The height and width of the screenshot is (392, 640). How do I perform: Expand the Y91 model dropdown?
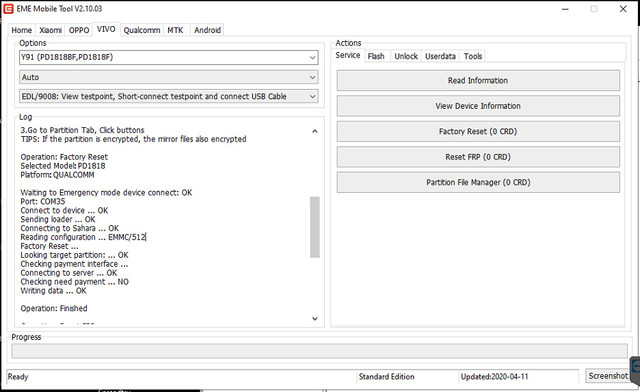point(169,58)
